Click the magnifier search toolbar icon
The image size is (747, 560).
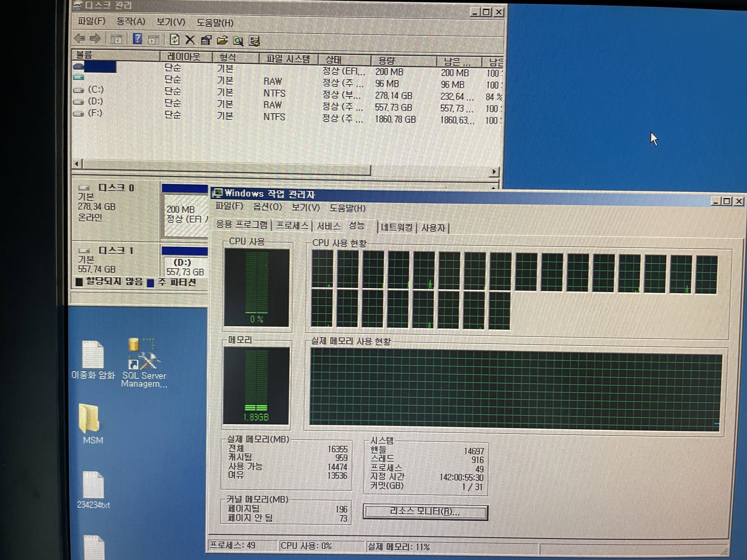(x=238, y=40)
